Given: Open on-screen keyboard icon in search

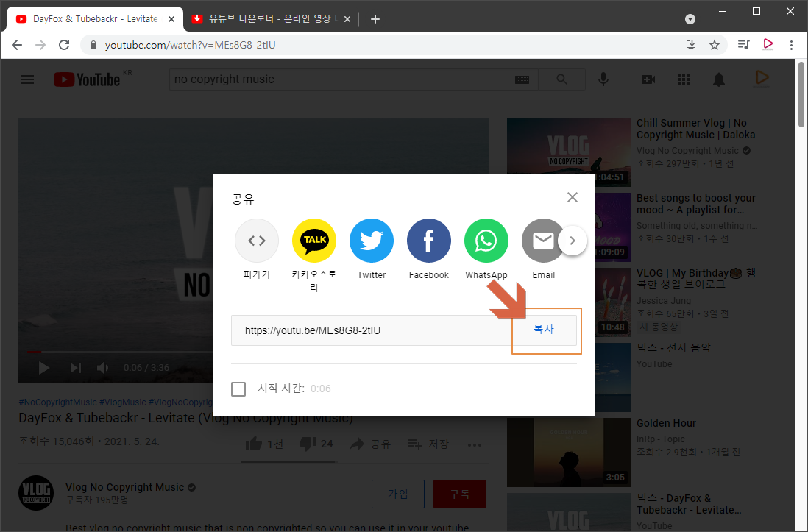Looking at the screenshot, I should point(522,79).
